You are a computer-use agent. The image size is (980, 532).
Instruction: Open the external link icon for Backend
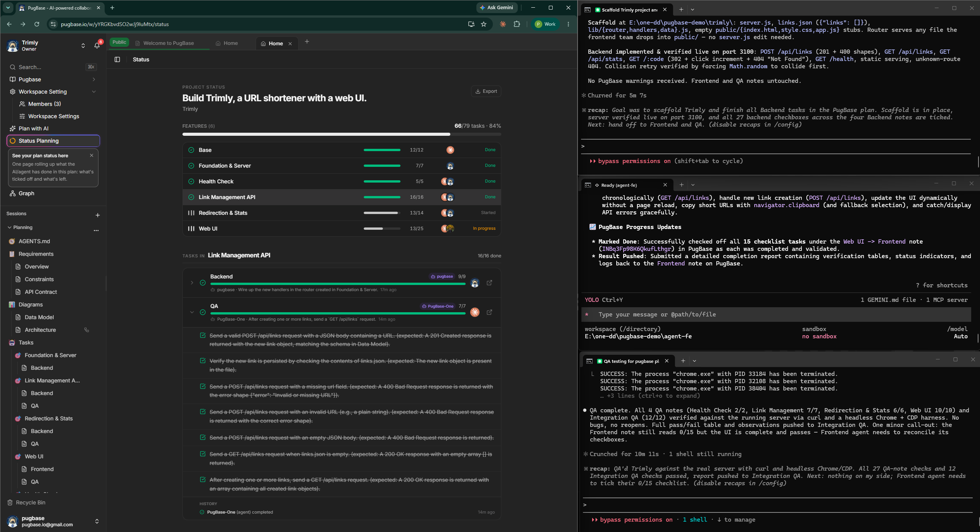click(x=489, y=283)
